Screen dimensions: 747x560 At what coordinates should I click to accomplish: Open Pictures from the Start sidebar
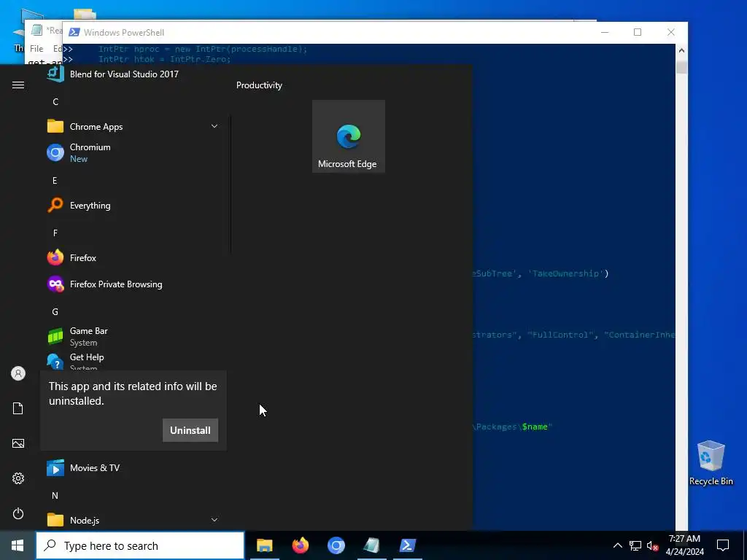click(18, 443)
